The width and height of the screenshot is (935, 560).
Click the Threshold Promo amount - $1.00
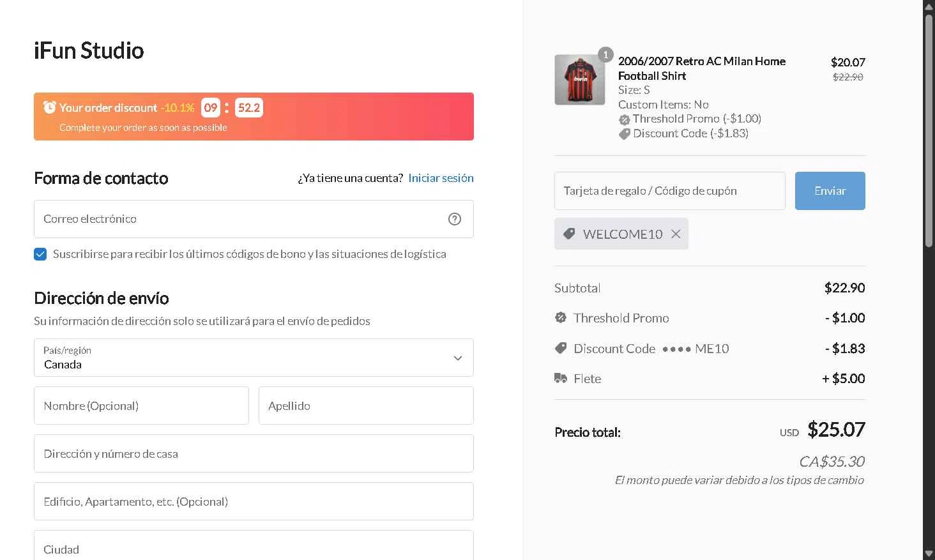pos(845,318)
